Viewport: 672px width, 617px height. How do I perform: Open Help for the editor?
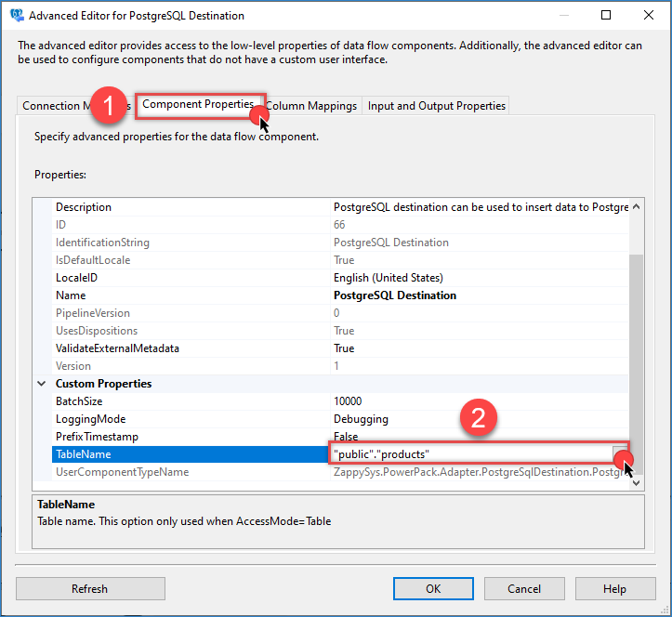click(614, 588)
